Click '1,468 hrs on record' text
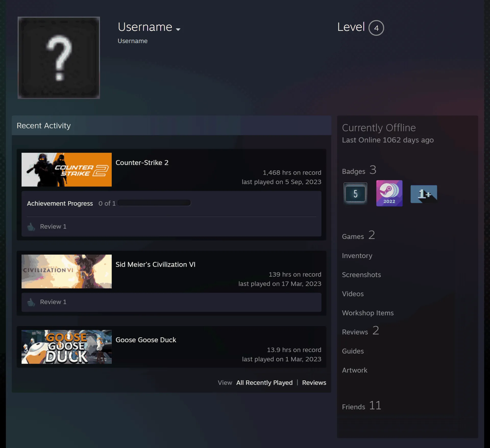This screenshot has width=490, height=448. pyautogui.click(x=292, y=173)
